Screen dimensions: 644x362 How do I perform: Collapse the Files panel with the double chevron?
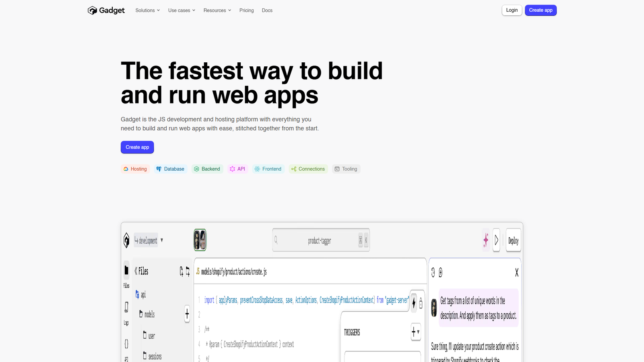(x=136, y=271)
